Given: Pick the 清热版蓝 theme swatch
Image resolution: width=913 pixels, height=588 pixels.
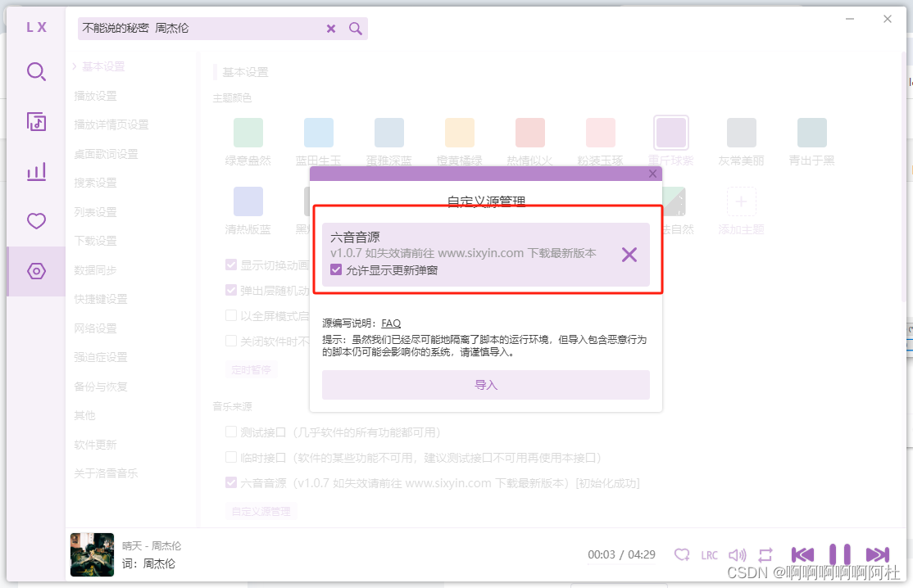Looking at the screenshot, I should (248, 201).
